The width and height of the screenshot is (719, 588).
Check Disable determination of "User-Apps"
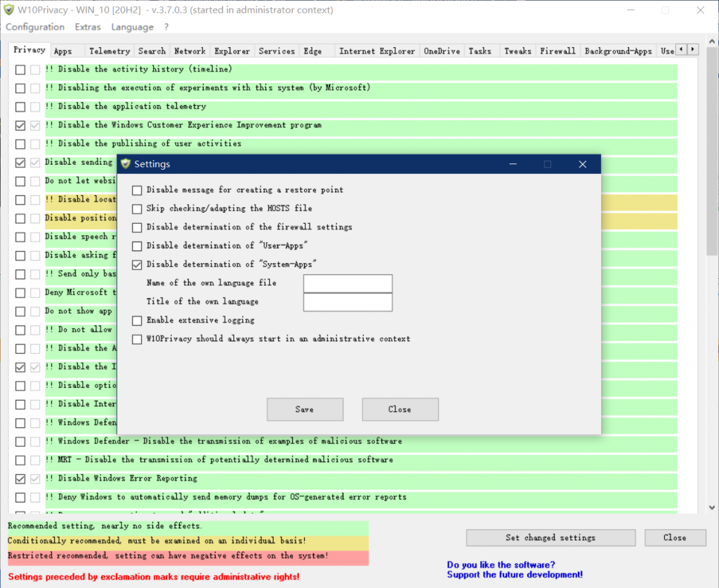point(137,246)
